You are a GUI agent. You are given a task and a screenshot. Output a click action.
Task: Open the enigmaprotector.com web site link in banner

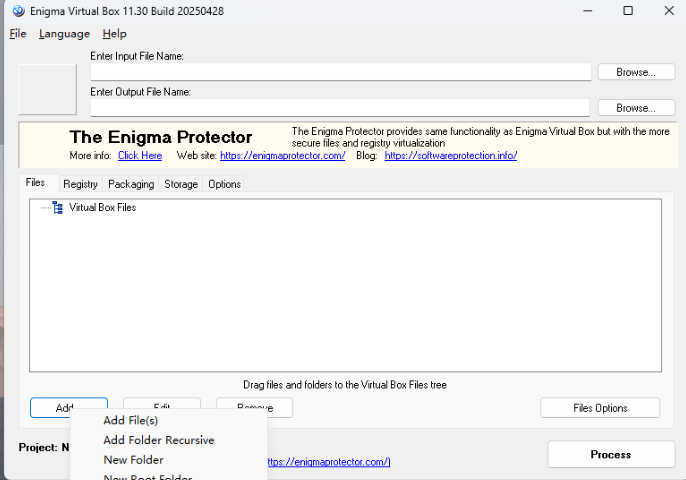point(283,155)
